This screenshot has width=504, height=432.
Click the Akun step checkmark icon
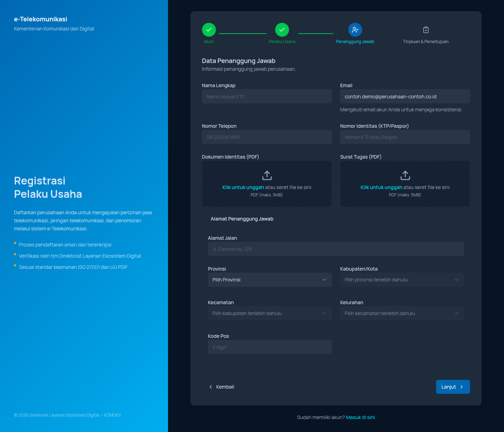coord(209,30)
